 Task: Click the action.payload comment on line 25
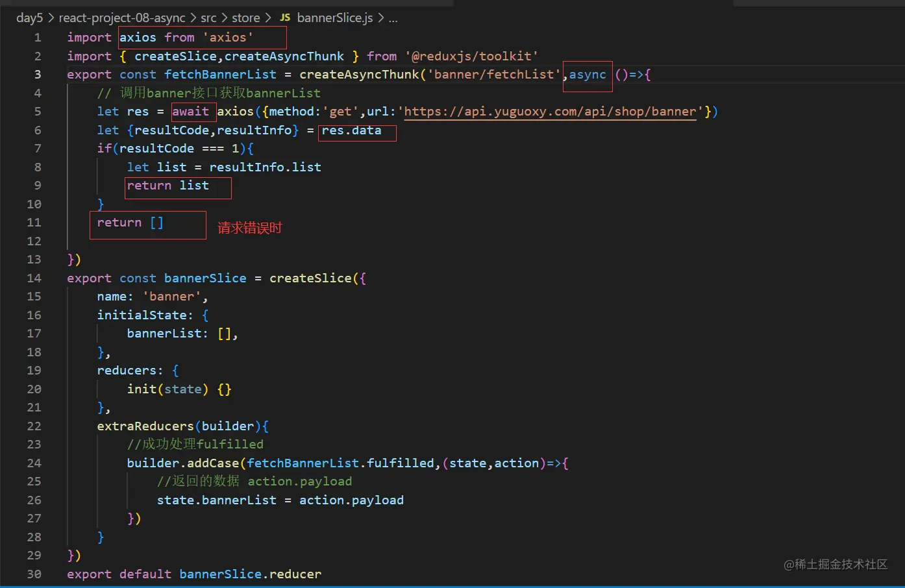click(x=254, y=482)
